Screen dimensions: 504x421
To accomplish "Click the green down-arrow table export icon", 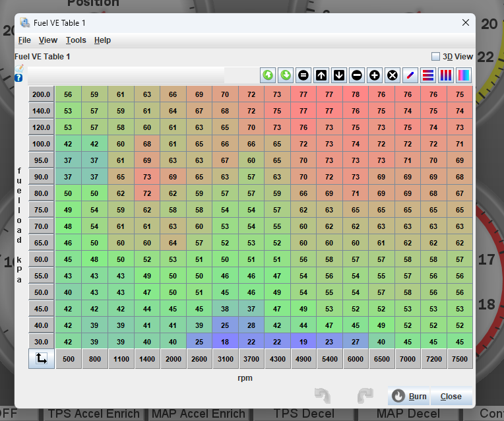I will (286, 75).
